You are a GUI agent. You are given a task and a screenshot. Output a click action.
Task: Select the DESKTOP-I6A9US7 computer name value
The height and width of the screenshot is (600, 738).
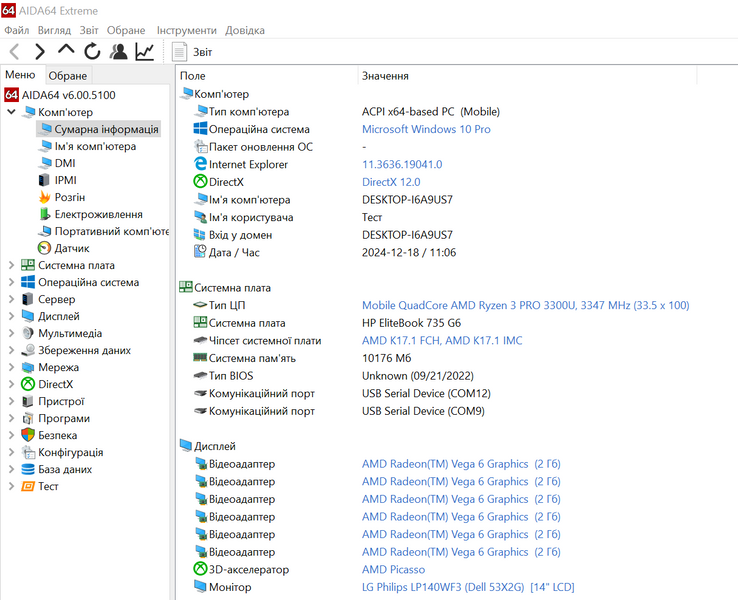(x=407, y=200)
